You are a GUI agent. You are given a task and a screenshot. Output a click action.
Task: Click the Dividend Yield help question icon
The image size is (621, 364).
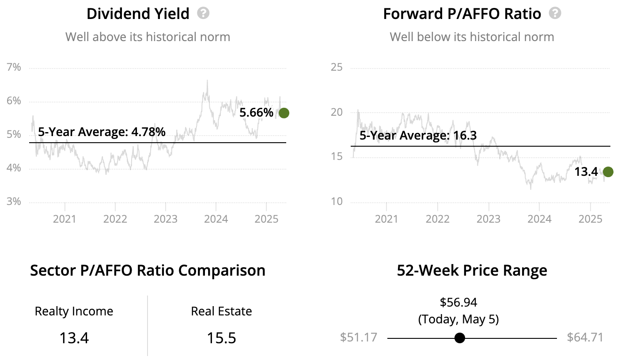[203, 13]
